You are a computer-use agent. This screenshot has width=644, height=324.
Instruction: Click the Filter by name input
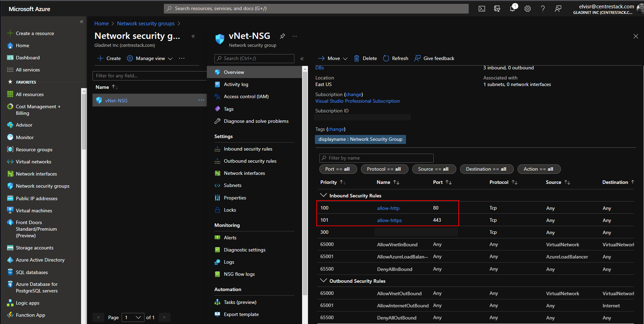coord(377,158)
